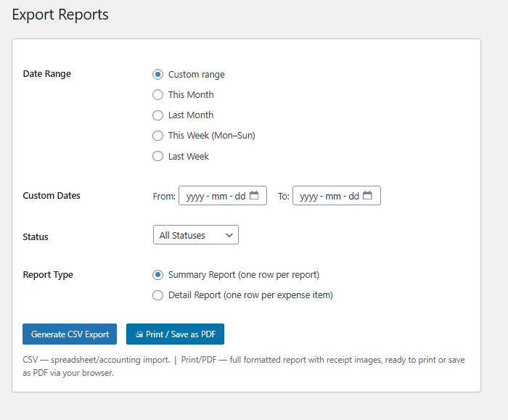508x420 pixels.
Task: Choose the This Month date range
Action: point(157,94)
